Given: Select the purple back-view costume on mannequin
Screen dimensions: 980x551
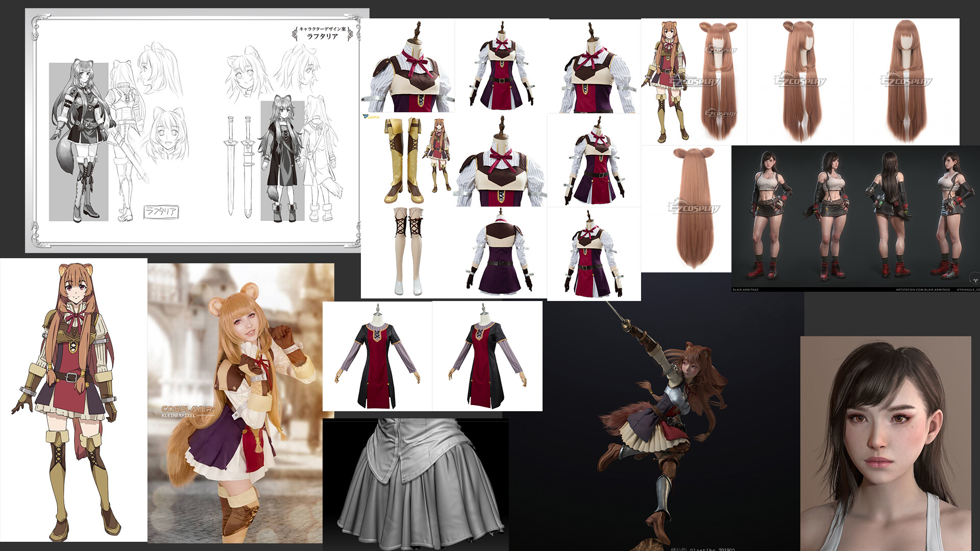Looking at the screenshot, I should pos(501,252).
